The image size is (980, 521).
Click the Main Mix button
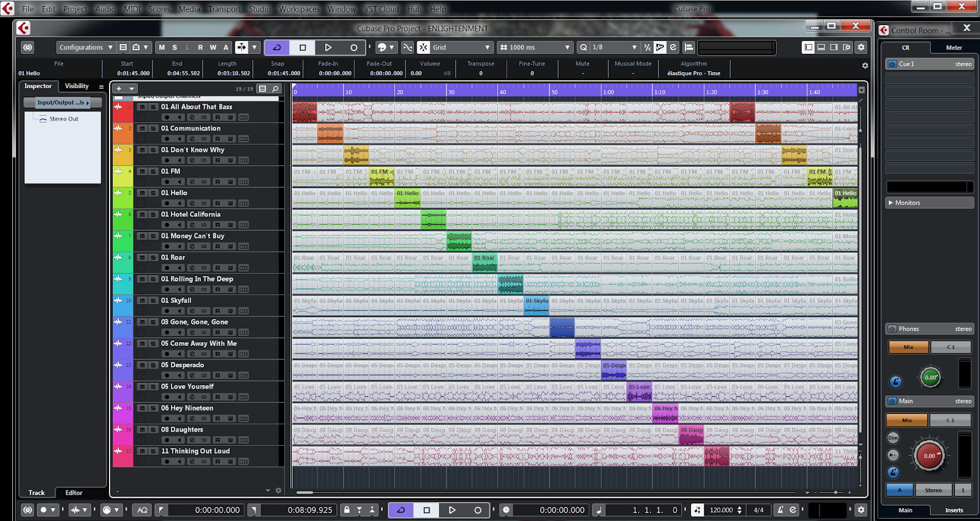[907, 420]
